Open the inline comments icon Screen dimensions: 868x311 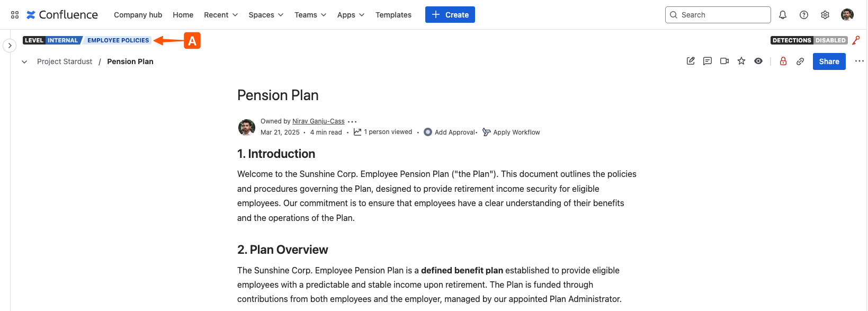[708, 61]
